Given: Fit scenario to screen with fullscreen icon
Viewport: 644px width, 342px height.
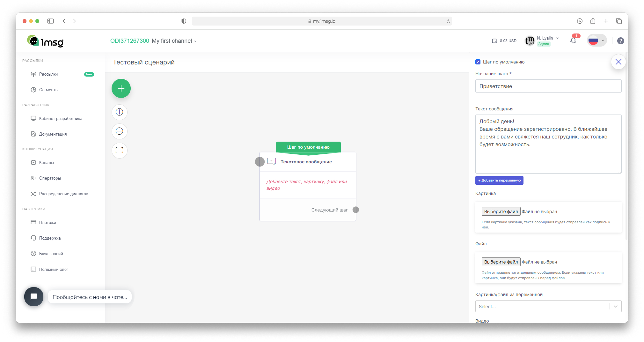Looking at the screenshot, I should click(x=119, y=150).
